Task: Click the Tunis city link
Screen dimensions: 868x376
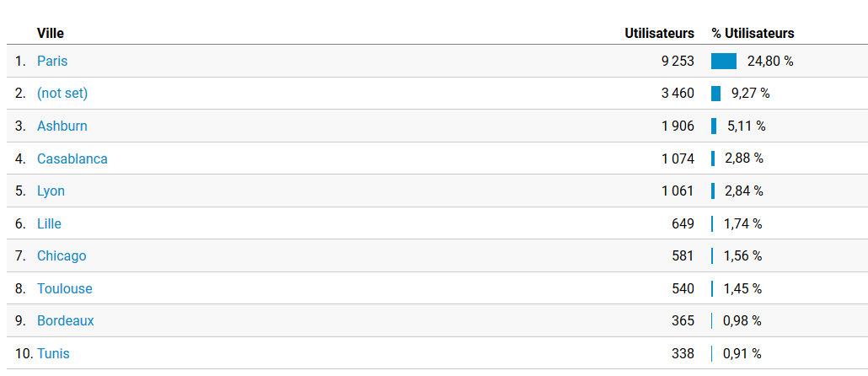Action: (53, 353)
